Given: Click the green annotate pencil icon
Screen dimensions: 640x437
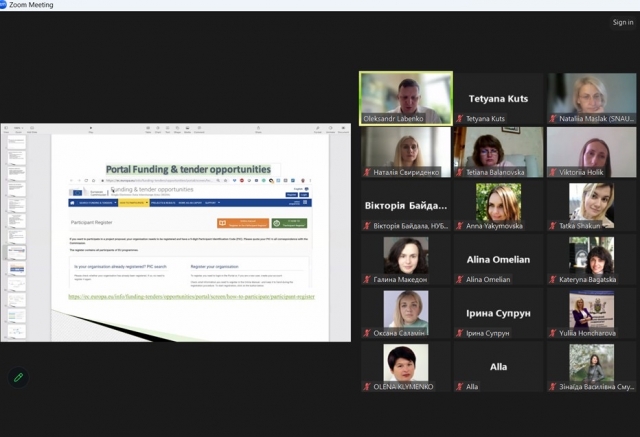Looking at the screenshot, I should click(x=18, y=377).
